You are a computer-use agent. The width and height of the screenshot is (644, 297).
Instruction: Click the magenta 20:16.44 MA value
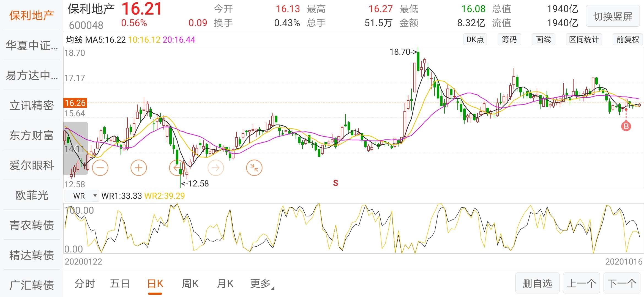[179, 40]
